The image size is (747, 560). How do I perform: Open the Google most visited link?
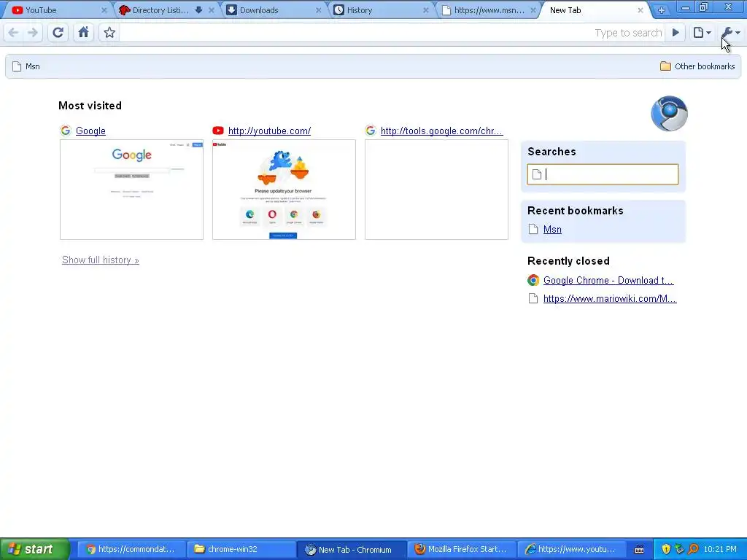90,131
